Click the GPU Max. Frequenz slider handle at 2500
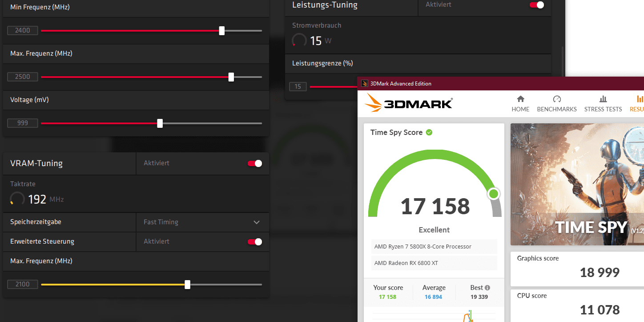Viewport: 644px width, 322px height. coord(231,77)
